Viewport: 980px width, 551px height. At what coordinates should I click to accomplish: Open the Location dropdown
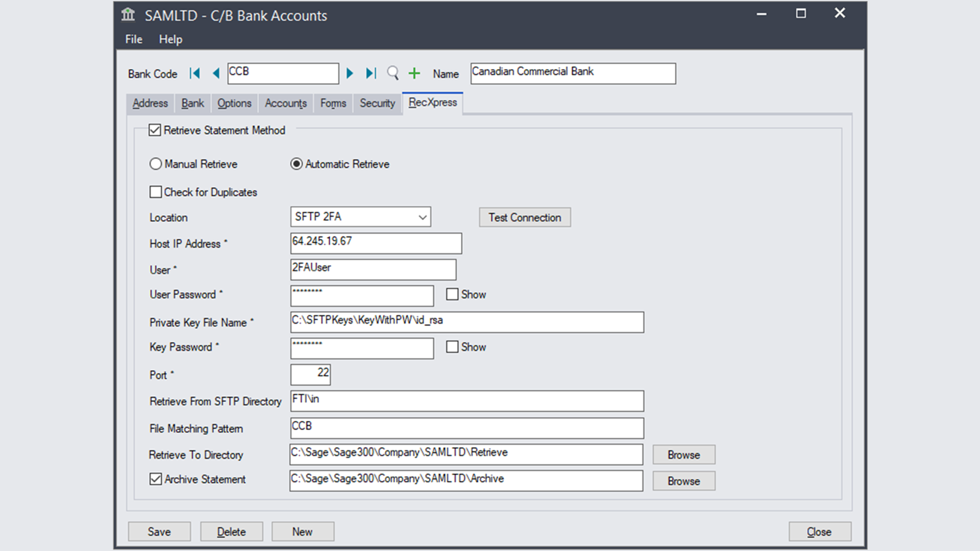pyautogui.click(x=422, y=217)
